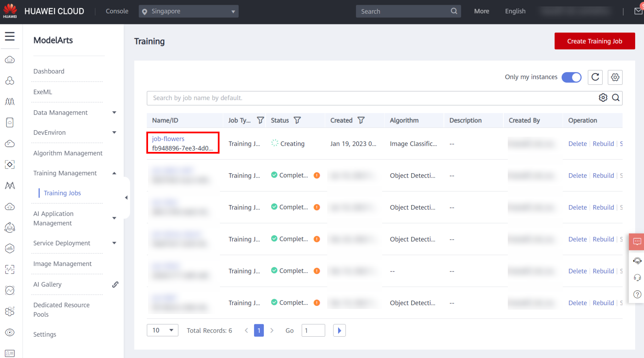Open the hamburger navigation menu icon
This screenshot has height=358, width=644.
coord(10,36)
